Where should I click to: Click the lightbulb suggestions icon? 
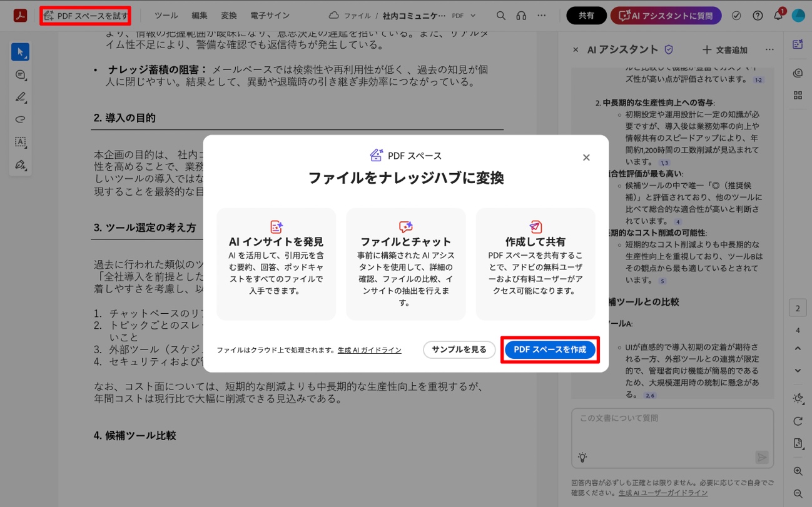tap(582, 457)
